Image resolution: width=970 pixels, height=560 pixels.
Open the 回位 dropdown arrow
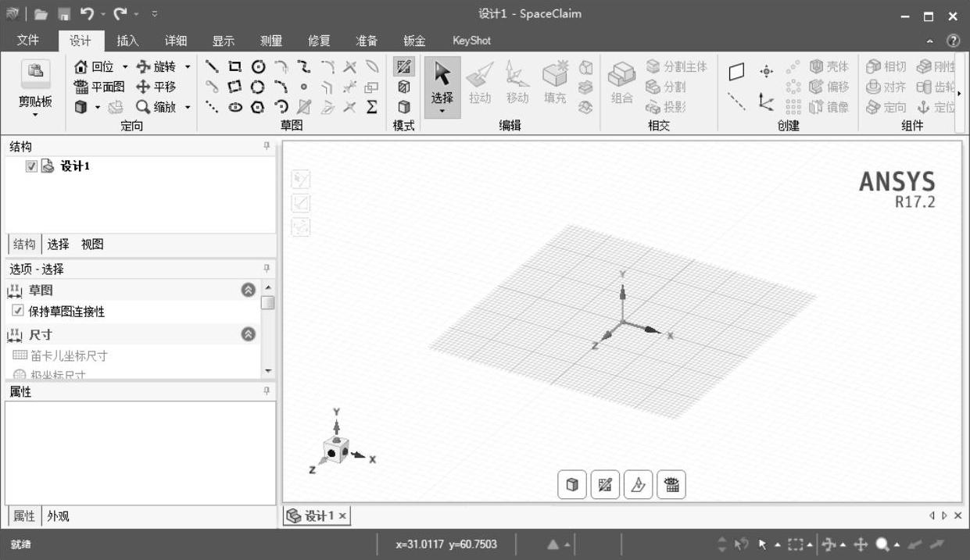pyautogui.click(x=125, y=67)
